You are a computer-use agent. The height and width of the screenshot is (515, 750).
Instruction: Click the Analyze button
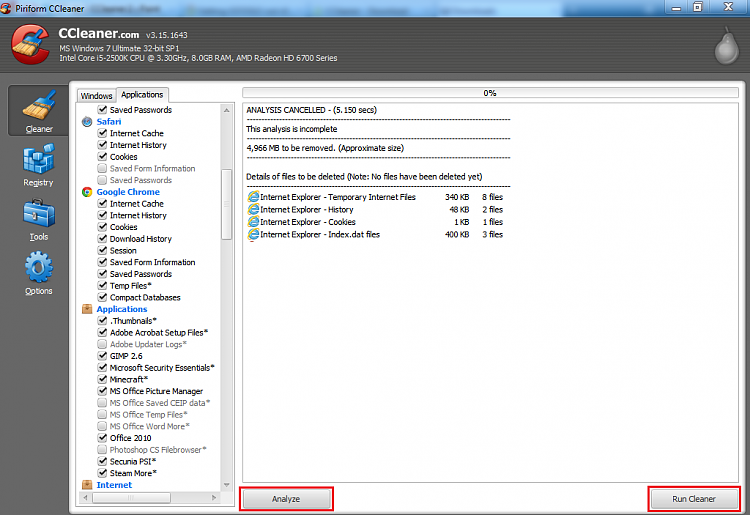(x=286, y=499)
